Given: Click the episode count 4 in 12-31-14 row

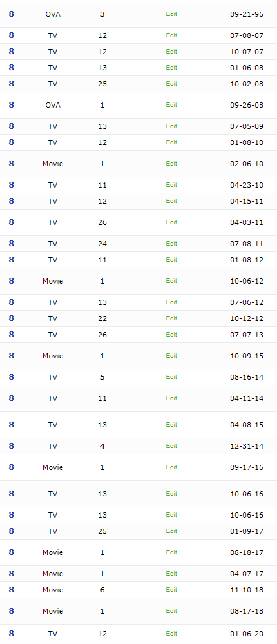Looking at the screenshot, I should (102, 446).
